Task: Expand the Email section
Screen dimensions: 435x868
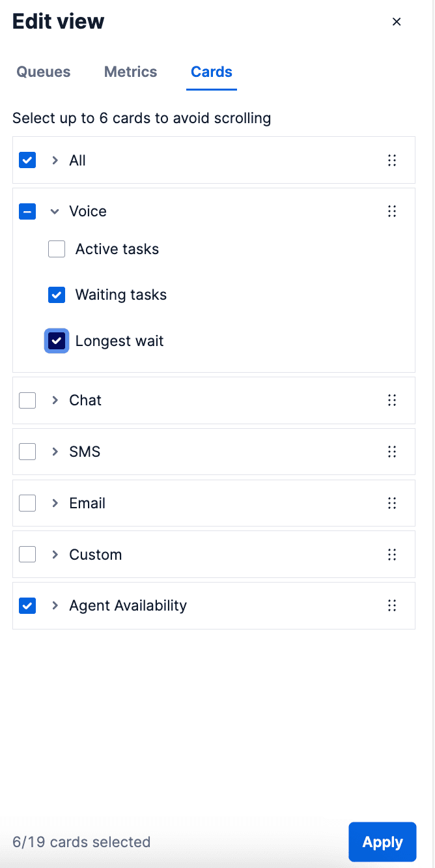Action: point(54,503)
